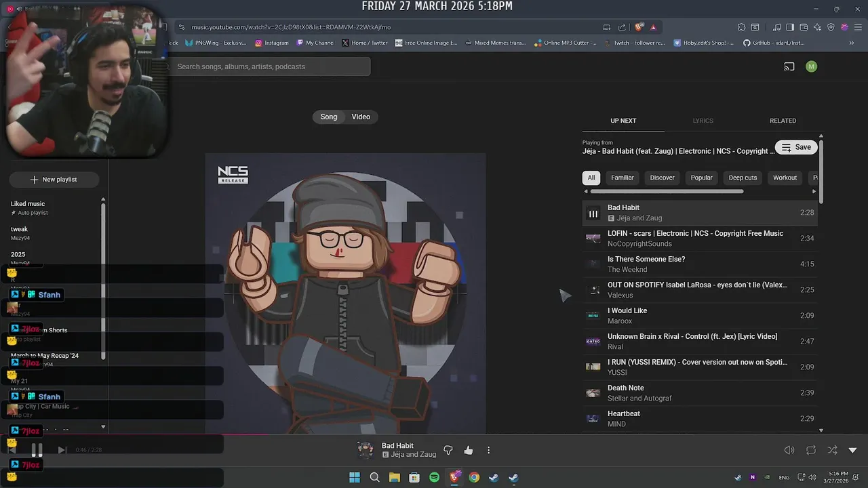Select the All filter chip
Image resolution: width=868 pixels, height=488 pixels.
click(591, 178)
